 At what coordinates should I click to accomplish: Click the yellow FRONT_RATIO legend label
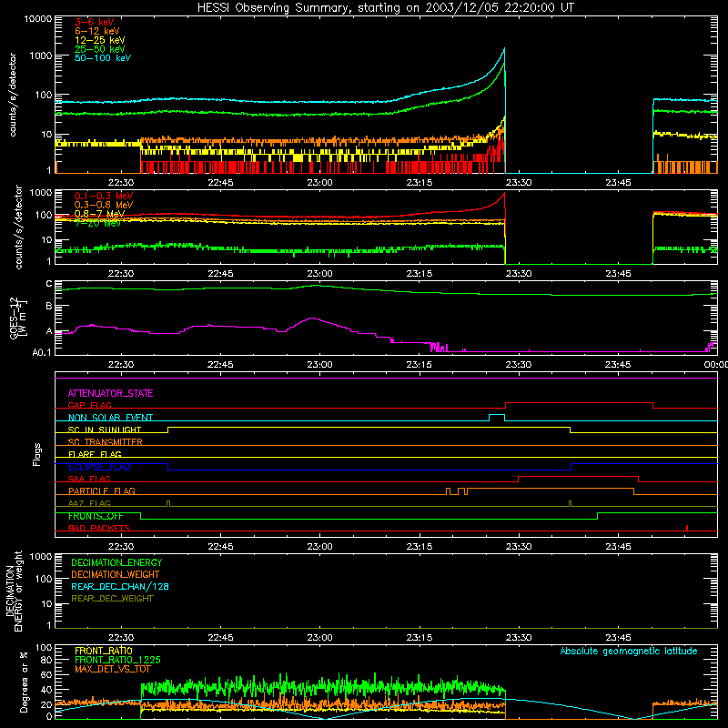(104, 651)
